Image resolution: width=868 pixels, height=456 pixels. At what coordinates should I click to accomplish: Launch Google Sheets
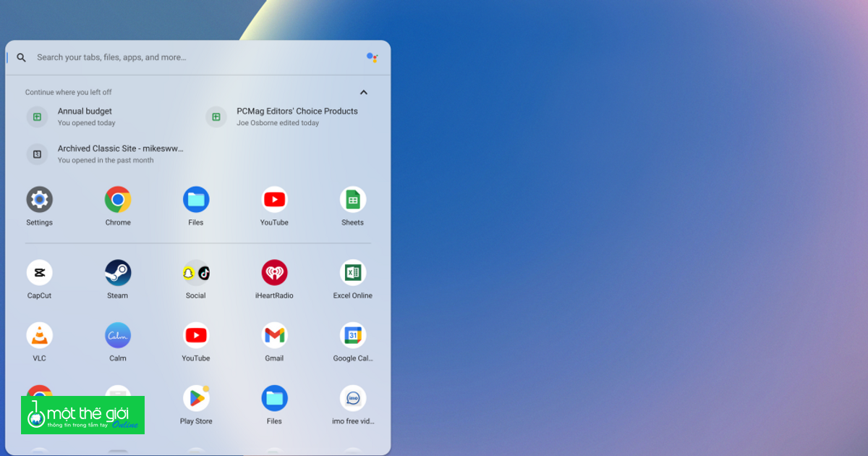(352, 198)
